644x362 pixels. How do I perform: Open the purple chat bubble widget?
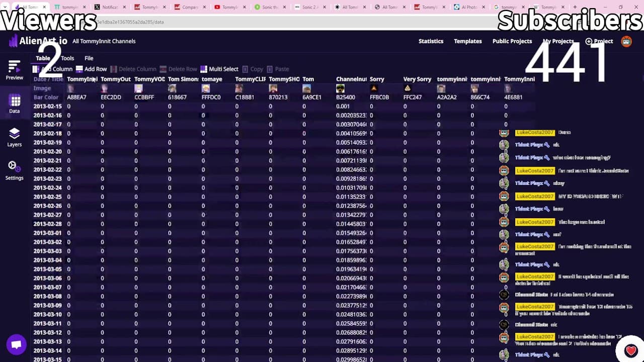(16, 345)
